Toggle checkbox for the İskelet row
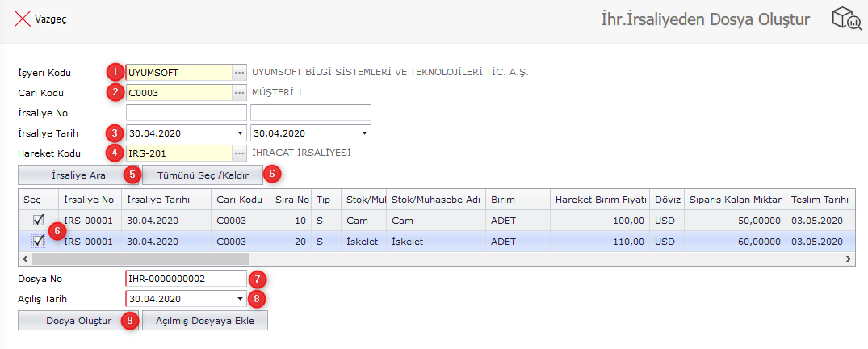This screenshot has width=868, height=349. click(37, 240)
